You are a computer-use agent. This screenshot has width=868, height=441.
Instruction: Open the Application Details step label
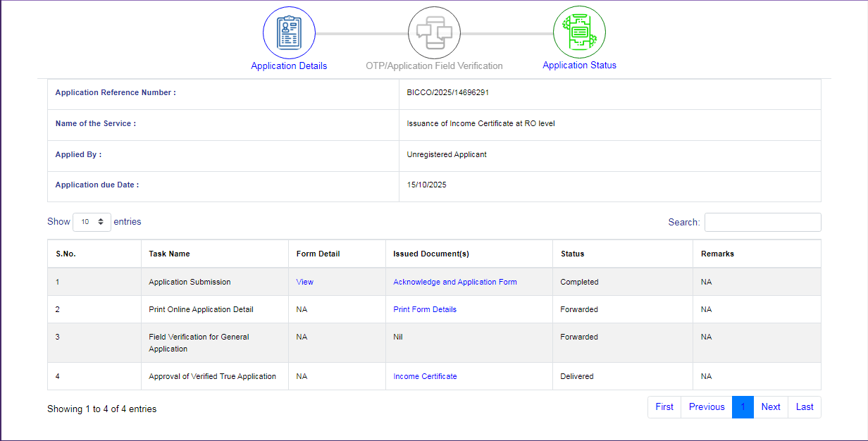click(x=289, y=66)
